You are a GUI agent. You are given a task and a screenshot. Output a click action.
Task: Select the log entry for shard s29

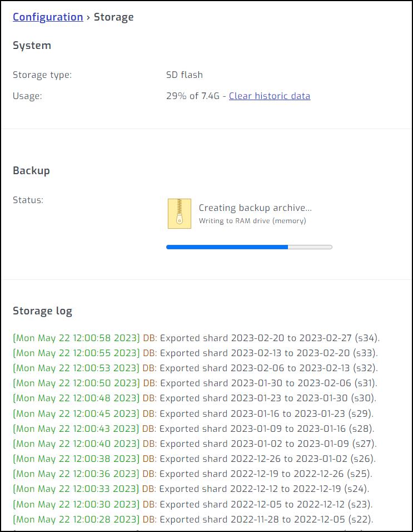point(193,413)
